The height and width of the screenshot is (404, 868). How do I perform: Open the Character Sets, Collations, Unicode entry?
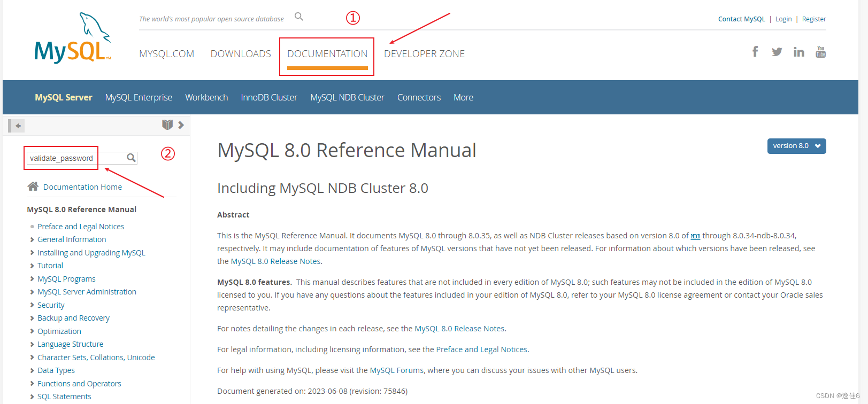coord(96,358)
